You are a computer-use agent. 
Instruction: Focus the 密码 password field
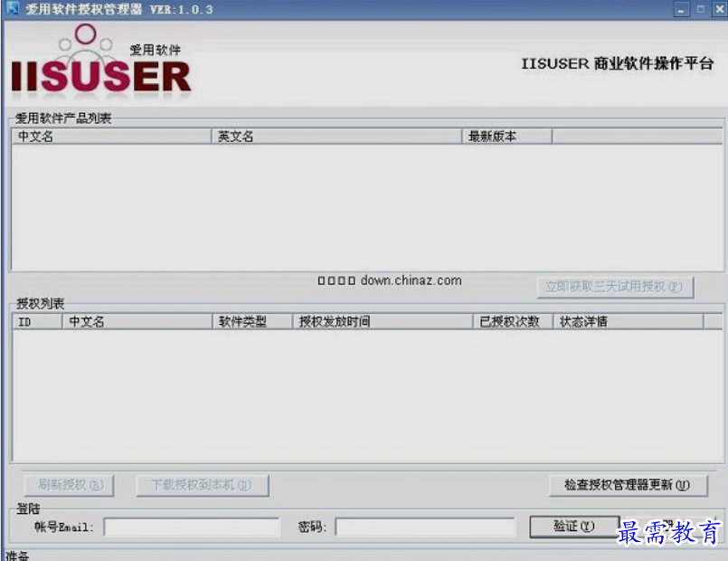425,528
